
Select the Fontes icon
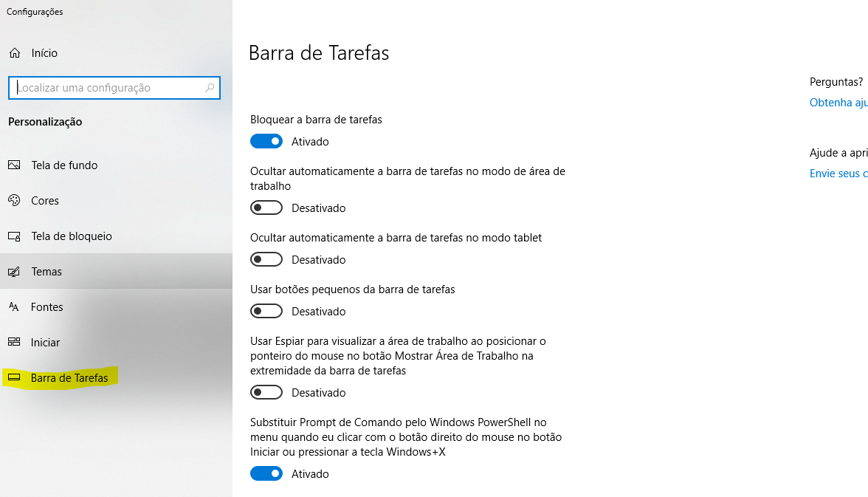(15, 307)
